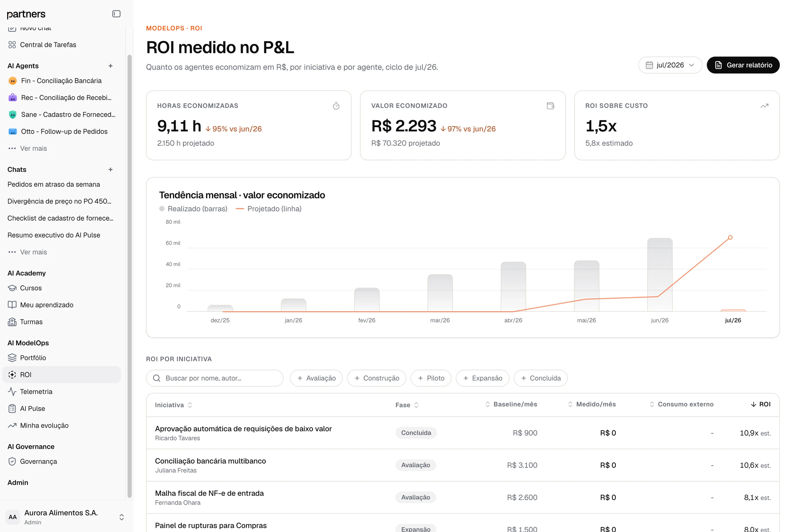This screenshot has height=532, width=792.
Task: Open Portfólio menu item
Action: pos(62,358)
